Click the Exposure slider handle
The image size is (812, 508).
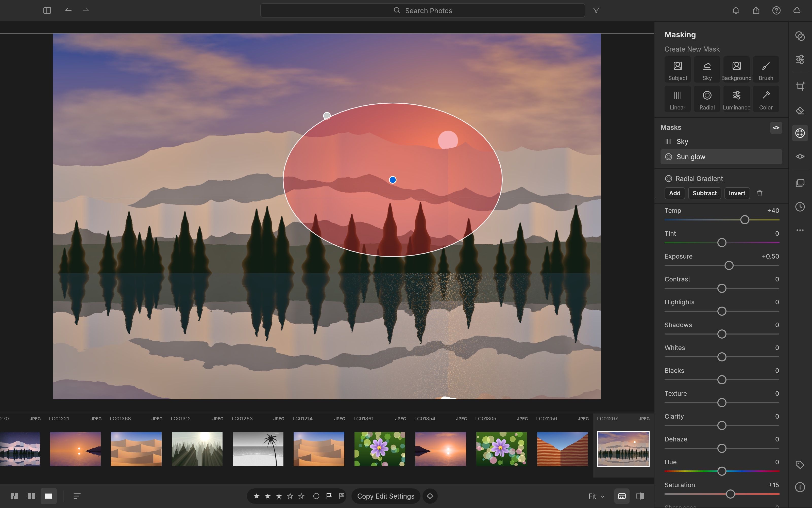pyautogui.click(x=729, y=265)
